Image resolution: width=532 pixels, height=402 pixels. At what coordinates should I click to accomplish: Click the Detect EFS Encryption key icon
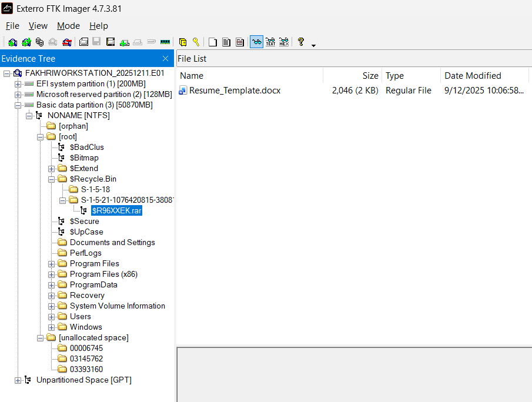click(x=196, y=42)
